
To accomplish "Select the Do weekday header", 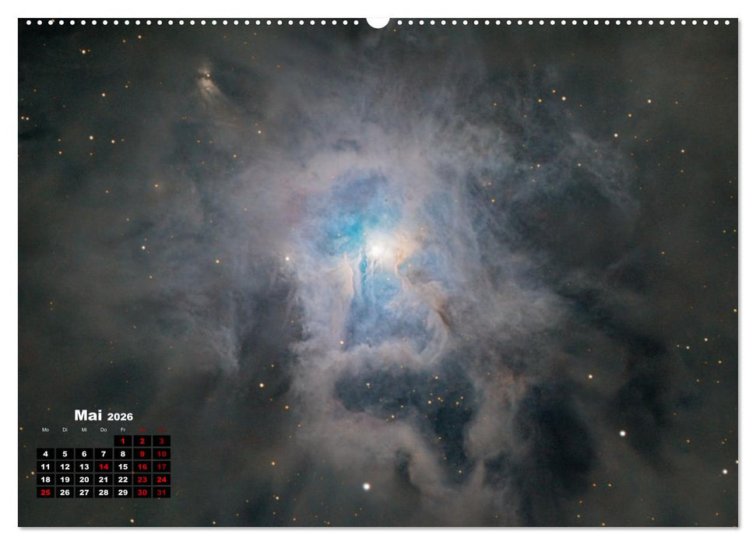I will (104, 429).
